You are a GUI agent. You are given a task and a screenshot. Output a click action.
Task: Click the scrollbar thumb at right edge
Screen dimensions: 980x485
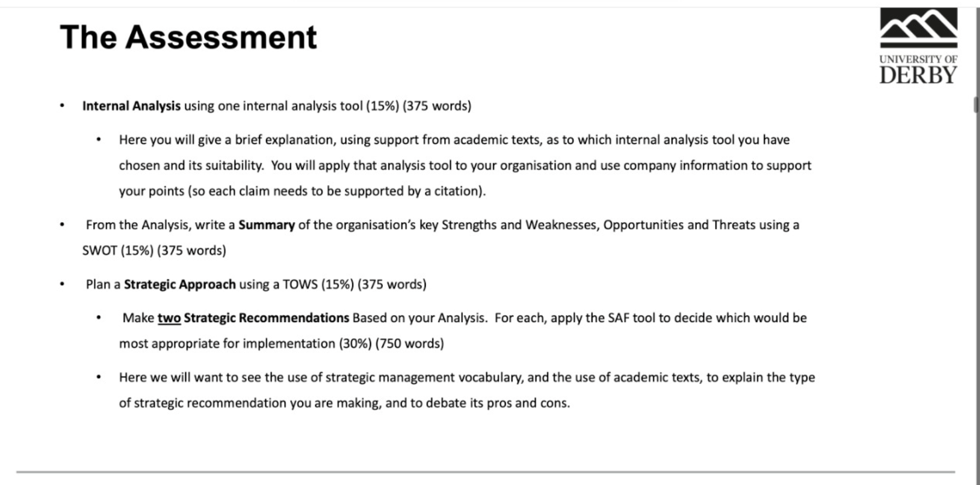pos(976,104)
